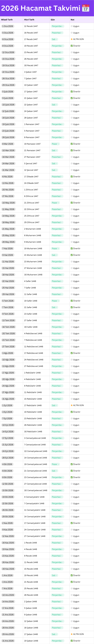94x644 pixels.
Task: Click the calendar icon in the title
Action: (x=86, y=8)
